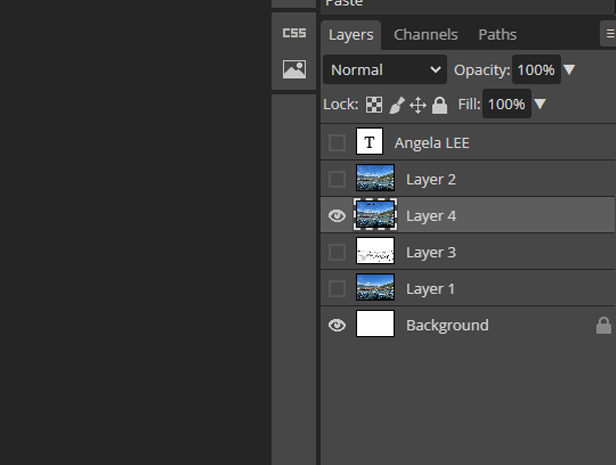
Task: Open the Layers panel options menu
Action: pyautogui.click(x=609, y=34)
